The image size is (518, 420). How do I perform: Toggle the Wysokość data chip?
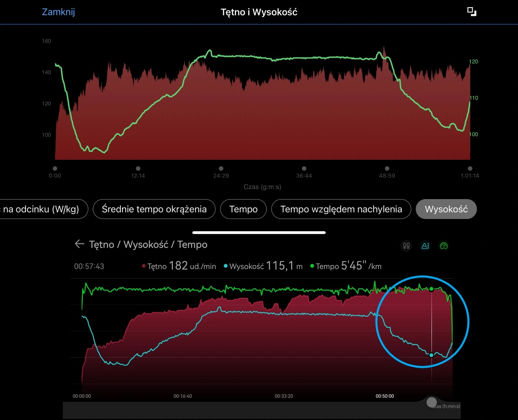coord(446,209)
